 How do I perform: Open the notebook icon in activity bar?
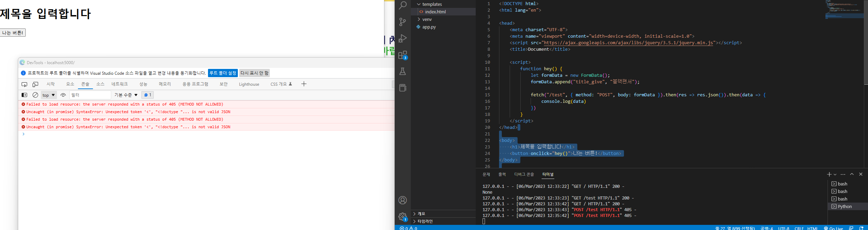pos(403,88)
